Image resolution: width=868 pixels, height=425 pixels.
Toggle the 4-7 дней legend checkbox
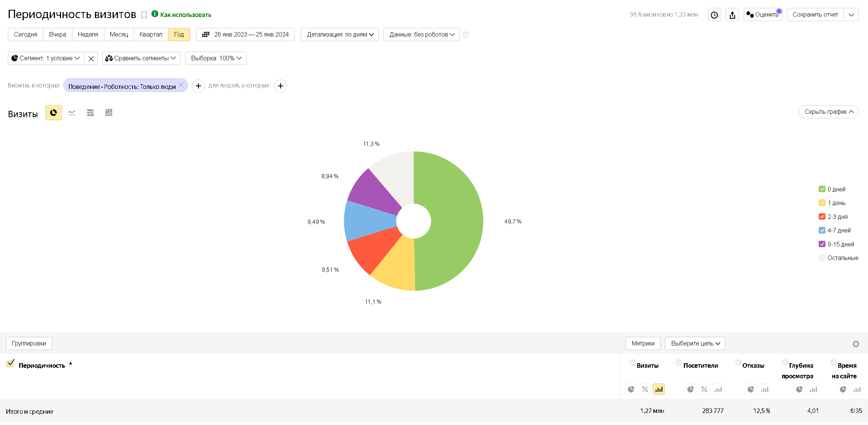822,230
